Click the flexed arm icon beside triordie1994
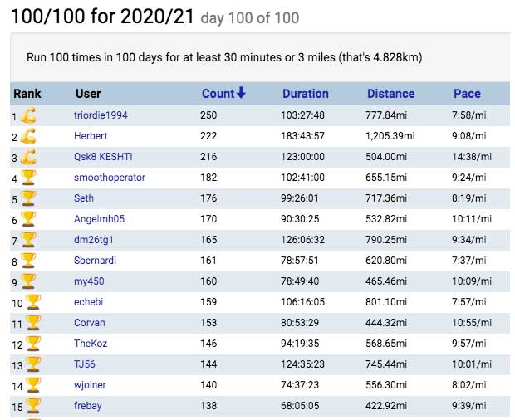Screen dimensions: 515x420 pos(28,115)
